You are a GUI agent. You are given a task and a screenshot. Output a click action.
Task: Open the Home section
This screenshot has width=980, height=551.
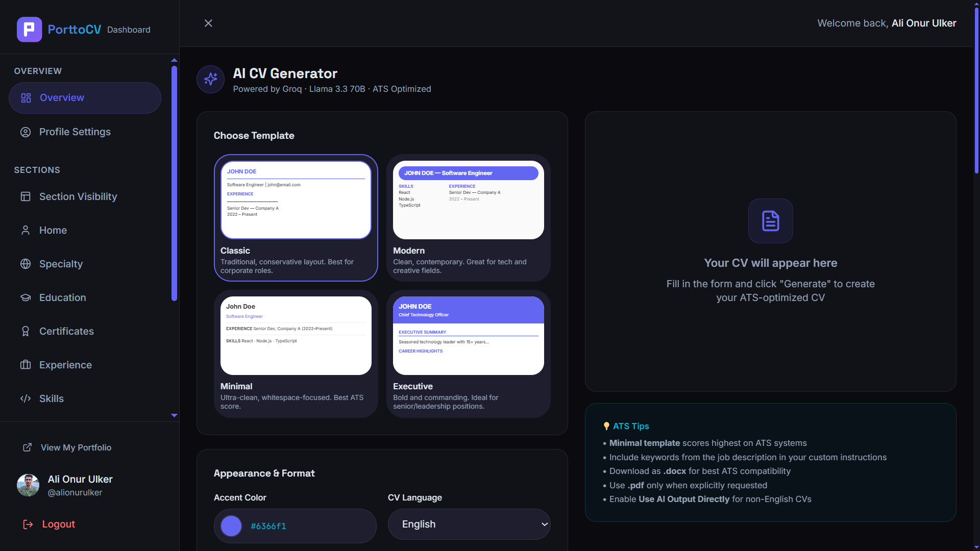(x=85, y=230)
